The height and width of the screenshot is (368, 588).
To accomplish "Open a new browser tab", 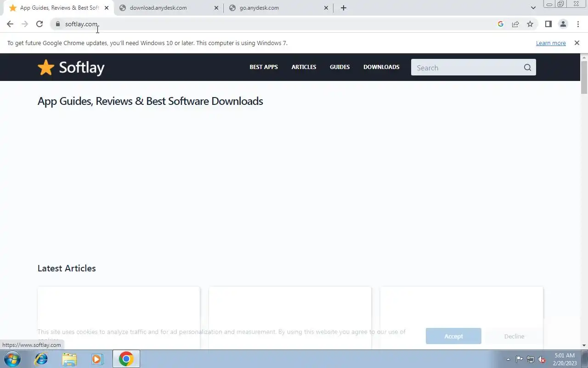I will click(344, 8).
